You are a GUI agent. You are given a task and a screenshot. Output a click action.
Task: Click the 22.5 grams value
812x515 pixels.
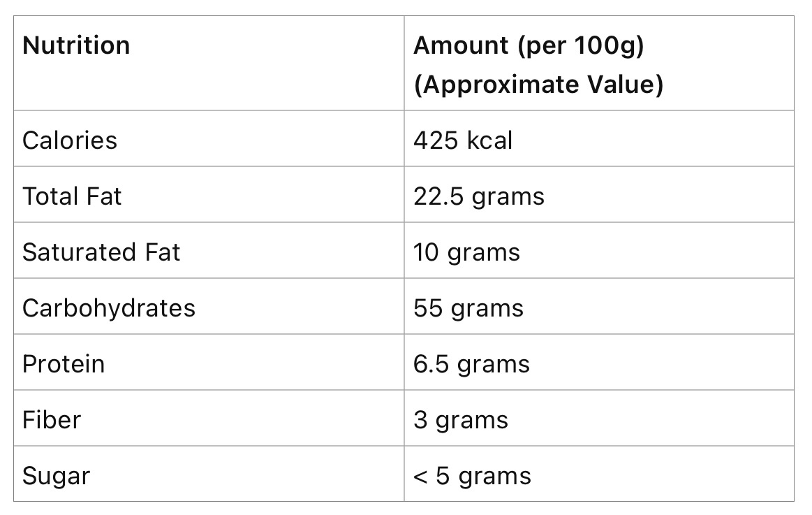tap(479, 196)
